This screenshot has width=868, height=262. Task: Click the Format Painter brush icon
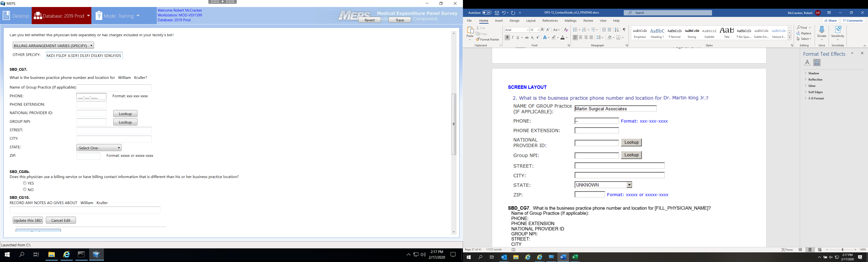pos(478,40)
